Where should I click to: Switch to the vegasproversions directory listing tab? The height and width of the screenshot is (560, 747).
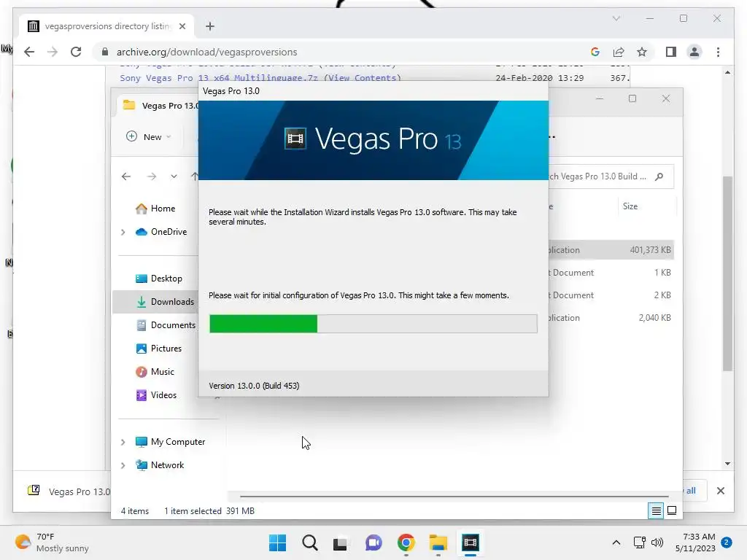108,26
